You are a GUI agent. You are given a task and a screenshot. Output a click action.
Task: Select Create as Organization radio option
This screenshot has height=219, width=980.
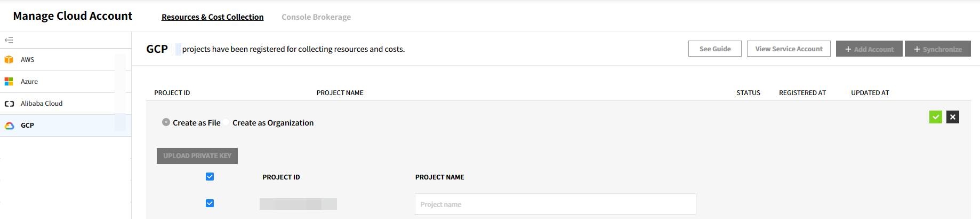pos(227,122)
